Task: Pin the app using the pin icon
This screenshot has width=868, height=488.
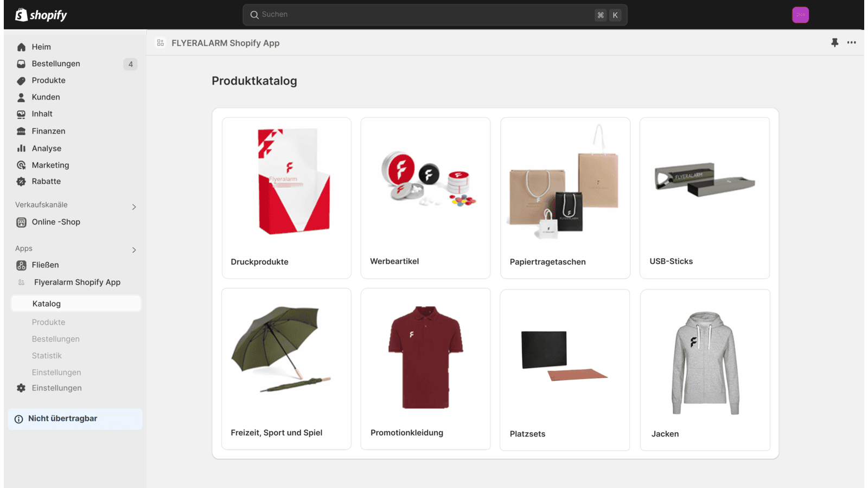Action: point(834,42)
